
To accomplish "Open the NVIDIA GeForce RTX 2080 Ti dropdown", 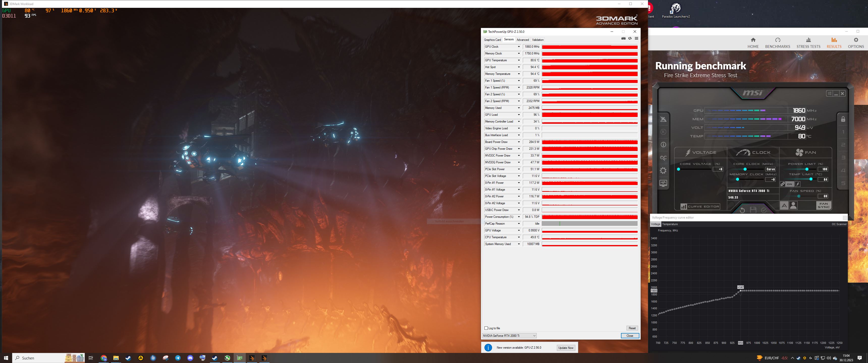I will 509,336.
